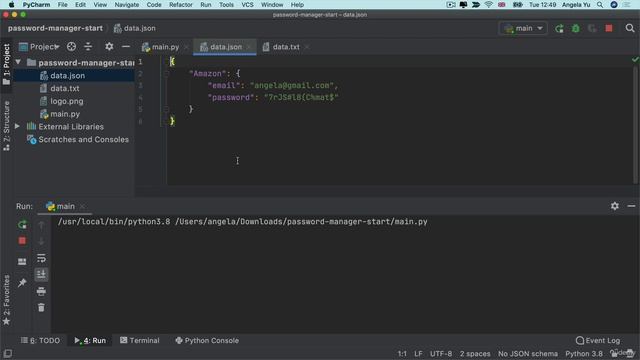Open Project view dropdown

40,47
